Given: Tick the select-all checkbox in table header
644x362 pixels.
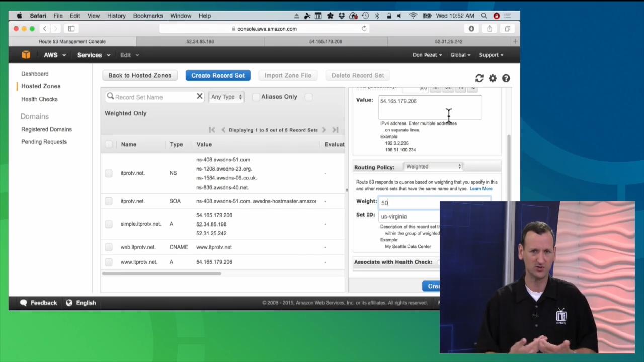Looking at the screenshot, I should coord(109,144).
